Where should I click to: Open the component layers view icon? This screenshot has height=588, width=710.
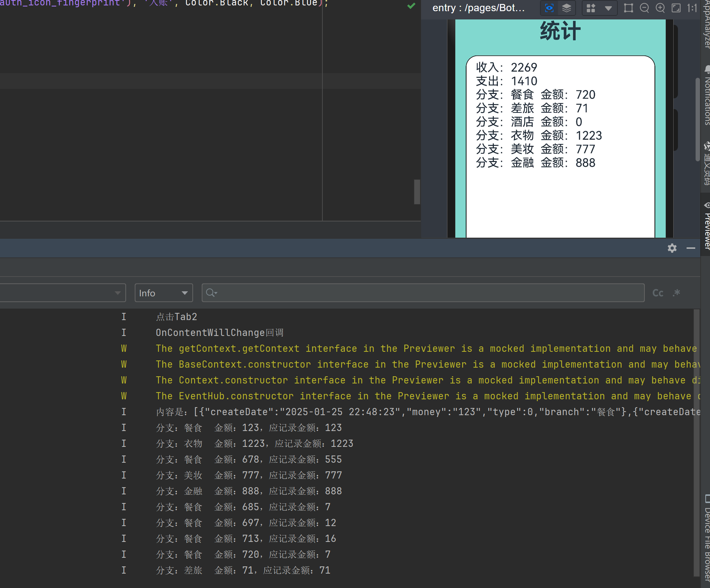(x=567, y=8)
